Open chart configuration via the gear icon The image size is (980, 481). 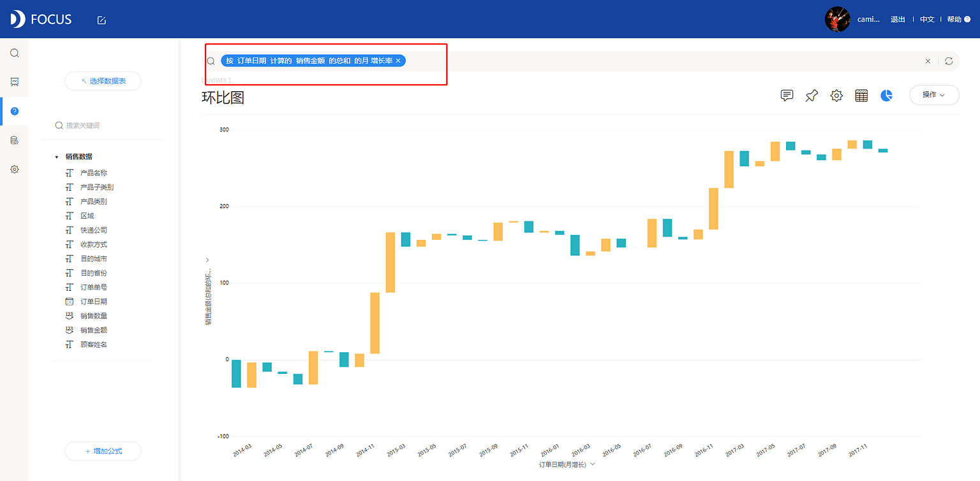coord(836,95)
